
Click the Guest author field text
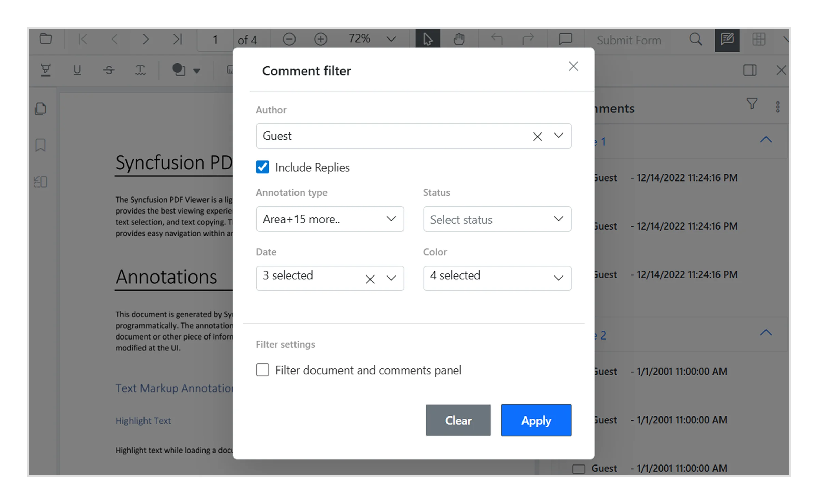point(277,136)
